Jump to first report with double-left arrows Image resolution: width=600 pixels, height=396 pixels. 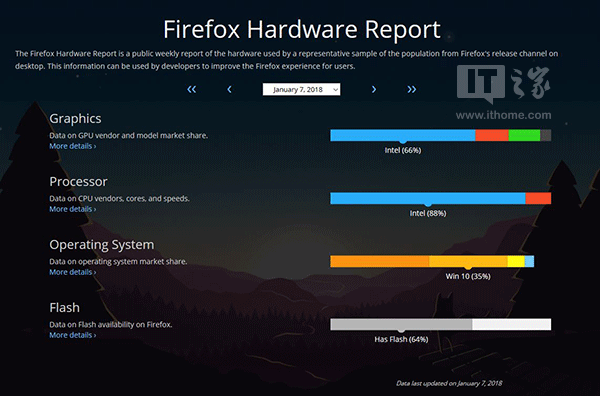click(192, 90)
